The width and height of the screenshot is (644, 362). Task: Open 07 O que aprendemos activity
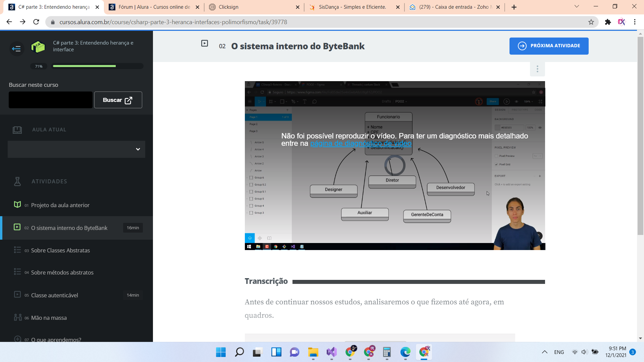[x=56, y=339]
